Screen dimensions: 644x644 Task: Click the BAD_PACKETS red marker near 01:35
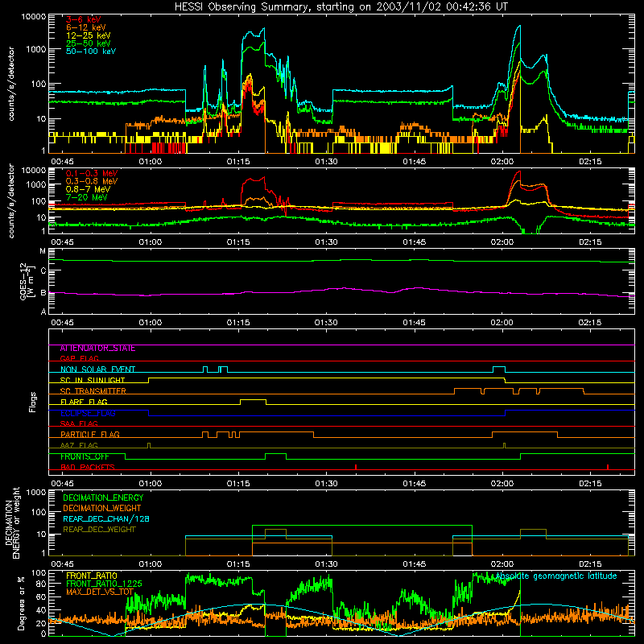(x=356, y=467)
